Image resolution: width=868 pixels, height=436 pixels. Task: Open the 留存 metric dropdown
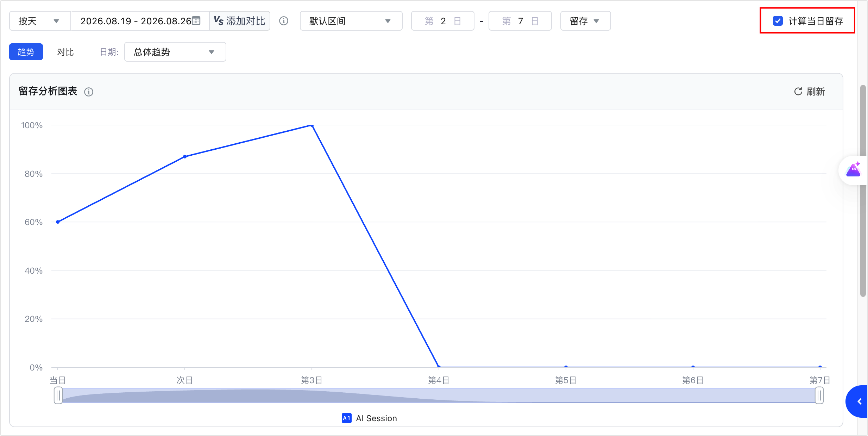coord(585,21)
